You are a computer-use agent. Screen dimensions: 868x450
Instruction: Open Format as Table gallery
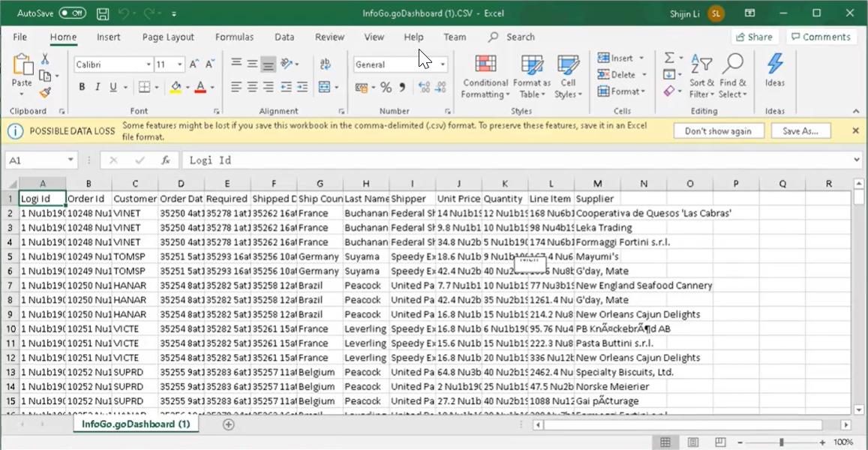pyautogui.click(x=532, y=77)
